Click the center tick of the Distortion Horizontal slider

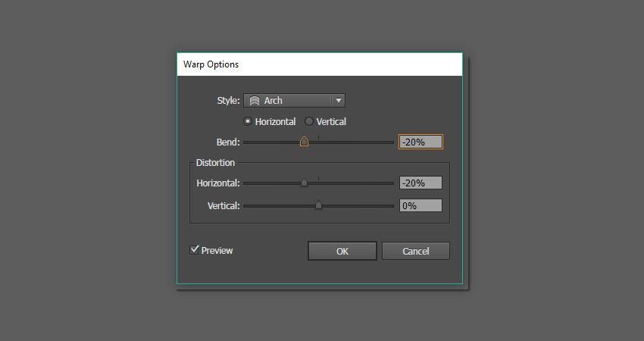(318, 178)
